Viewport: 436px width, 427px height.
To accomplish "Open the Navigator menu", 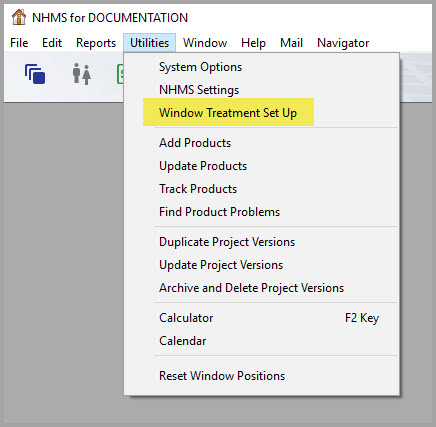I will pos(343,43).
